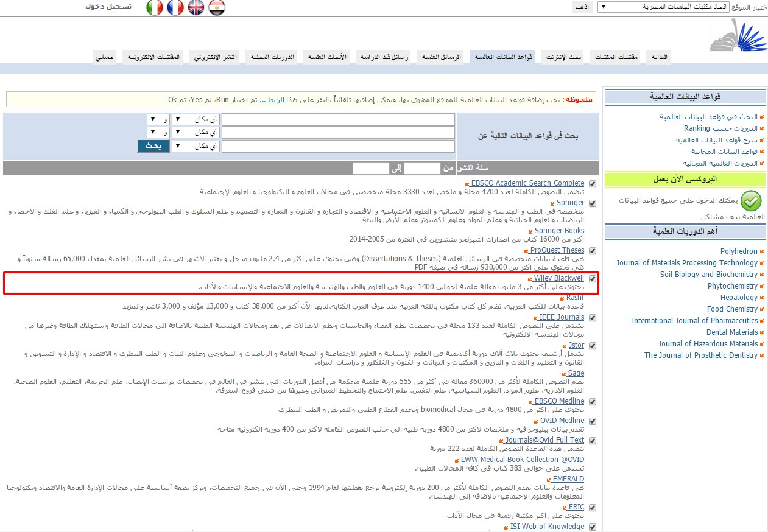Select the UK flag for English

(x=196, y=7)
